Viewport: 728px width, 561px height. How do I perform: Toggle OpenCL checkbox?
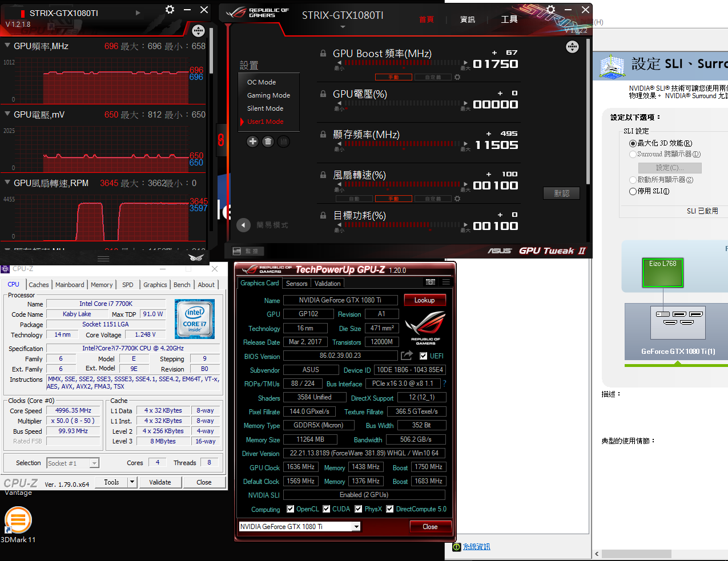point(291,509)
